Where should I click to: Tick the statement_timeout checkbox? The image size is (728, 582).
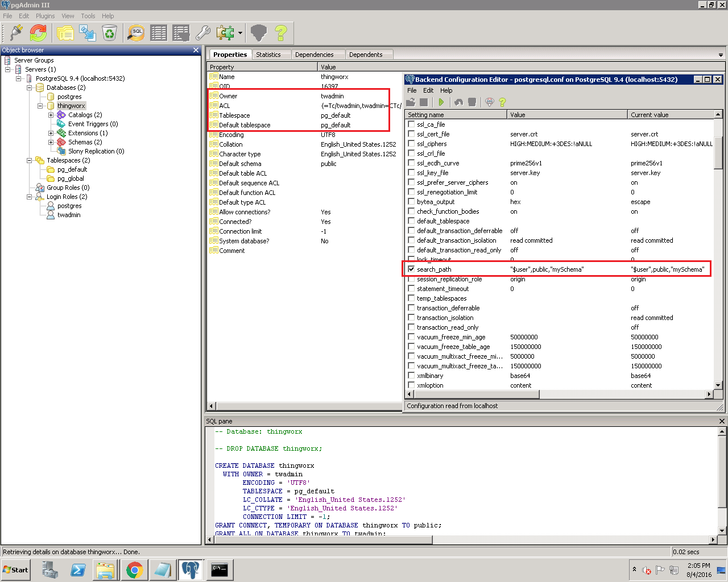(x=411, y=289)
